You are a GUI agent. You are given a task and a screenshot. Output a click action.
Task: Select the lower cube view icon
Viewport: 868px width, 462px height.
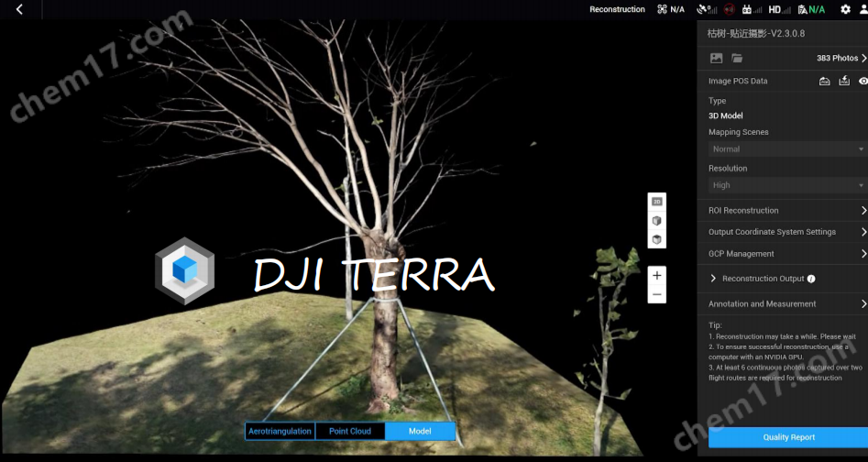(x=657, y=239)
